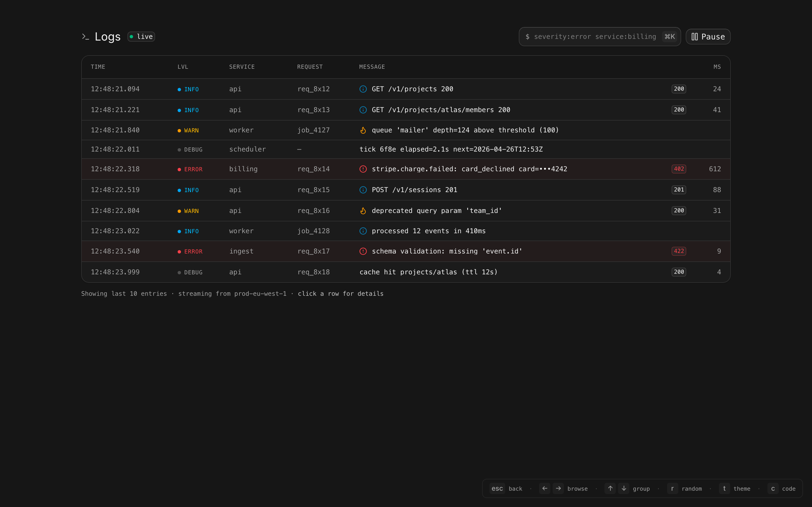
Task: Sort by the TIME column header
Action: [98, 67]
